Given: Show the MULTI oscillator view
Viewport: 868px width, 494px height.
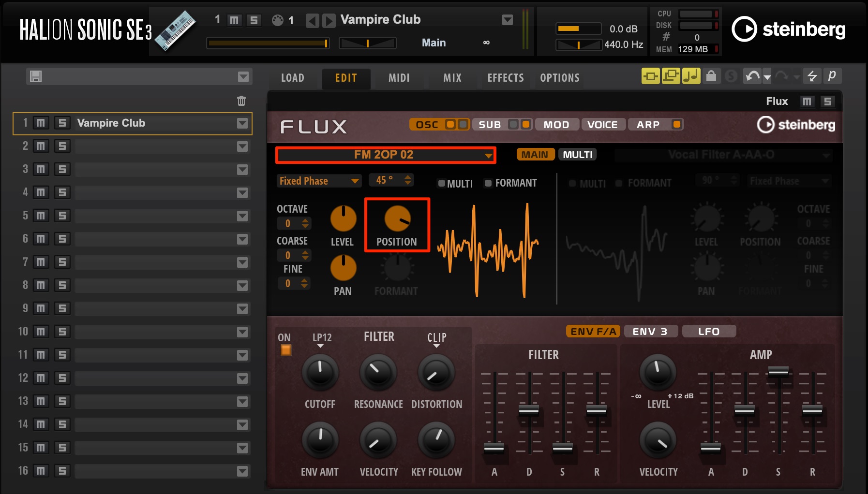Looking at the screenshot, I should pos(578,155).
